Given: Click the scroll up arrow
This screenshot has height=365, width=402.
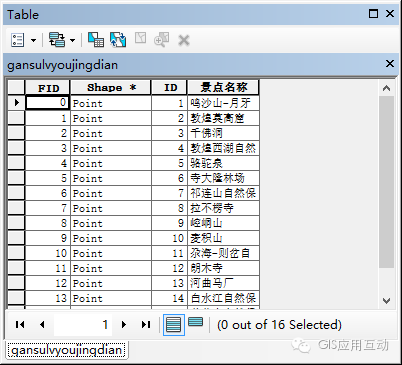Looking at the screenshot, I should 386,88.
